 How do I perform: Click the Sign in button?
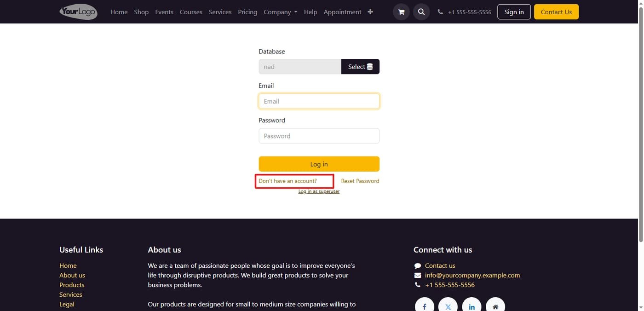[514, 12]
